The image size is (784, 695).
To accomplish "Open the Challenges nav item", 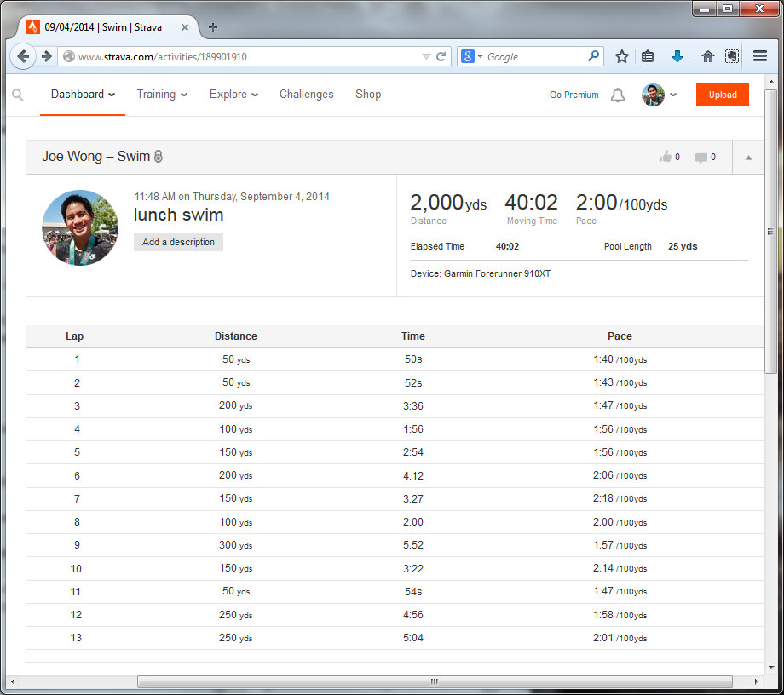I will pyautogui.click(x=306, y=95).
